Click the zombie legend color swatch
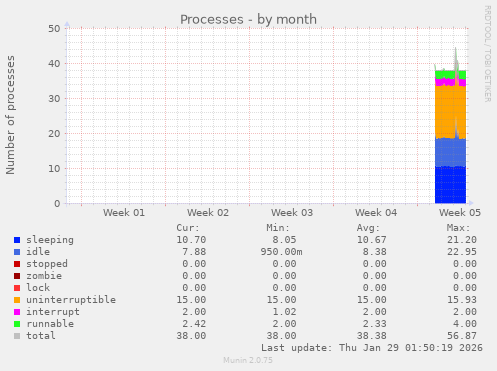 click(x=17, y=276)
